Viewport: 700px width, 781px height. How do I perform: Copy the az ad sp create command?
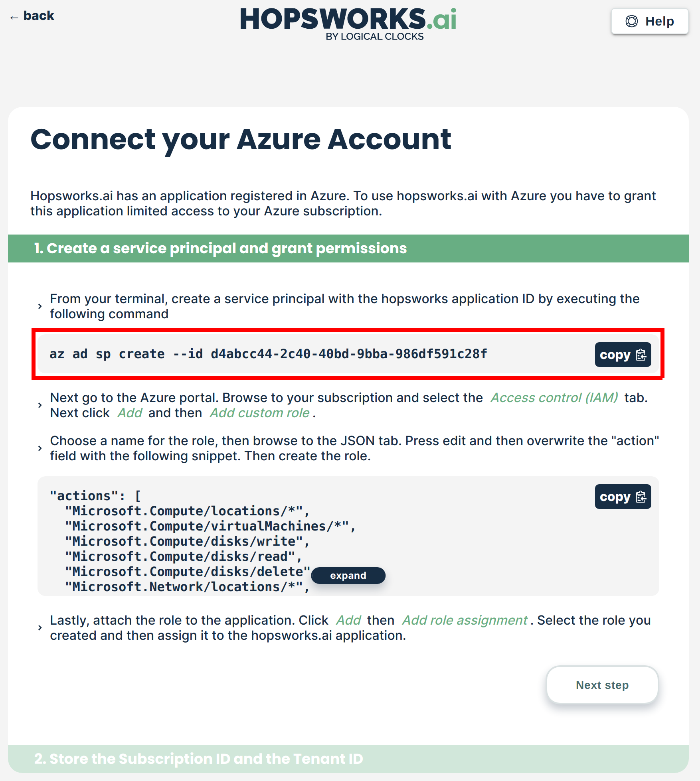tap(622, 355)
